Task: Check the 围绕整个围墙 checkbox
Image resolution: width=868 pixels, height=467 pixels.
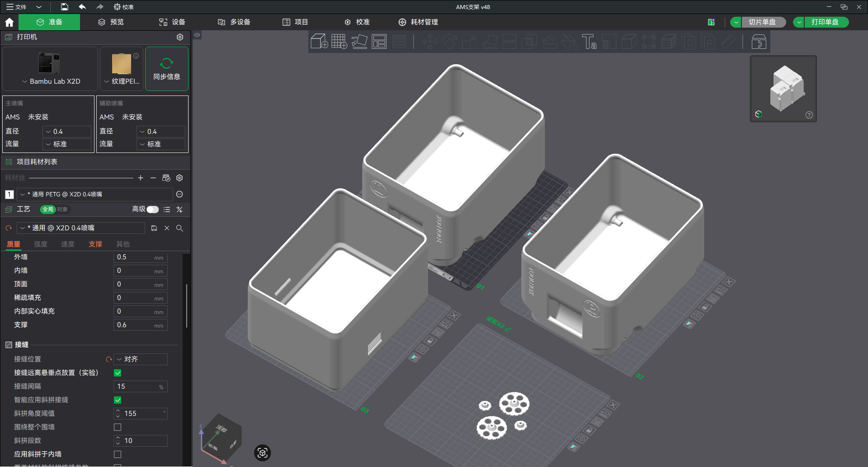Action: tap(118, 427)
